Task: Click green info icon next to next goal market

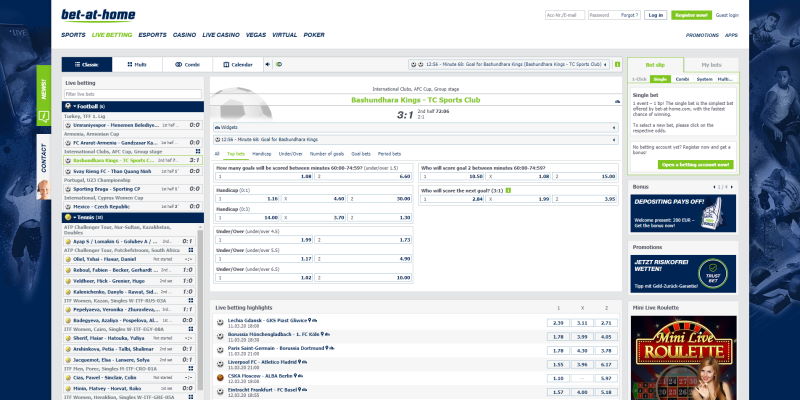Action: pyautogui.click(x=508, y=190)
